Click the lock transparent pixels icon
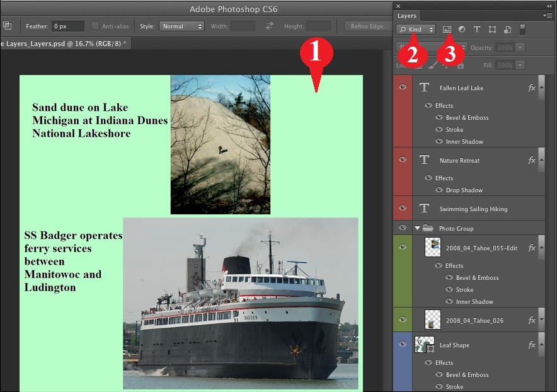 pyautogui.click(x=418, y=65)
